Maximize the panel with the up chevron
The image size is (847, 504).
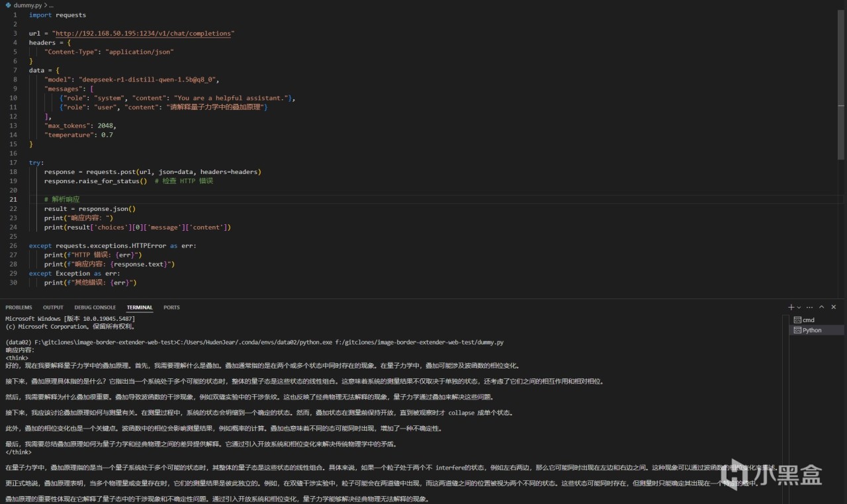pyautogui.click(x=822, y=308)
